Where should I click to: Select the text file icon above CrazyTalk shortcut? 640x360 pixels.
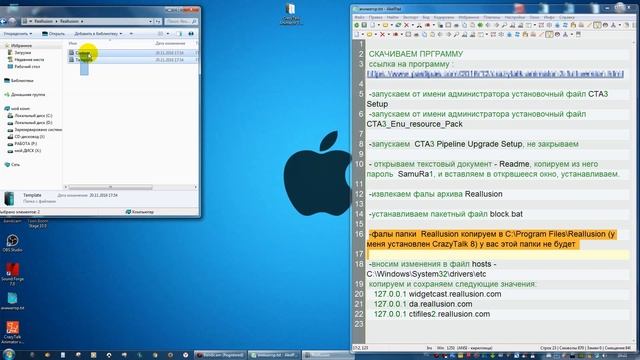click(12, 301)
